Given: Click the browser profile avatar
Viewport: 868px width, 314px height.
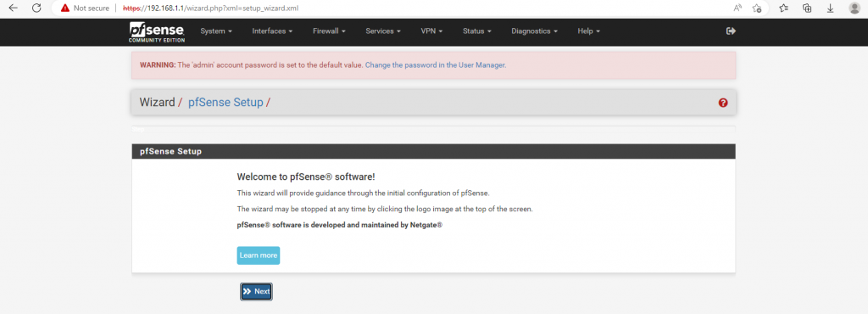Looking at the screenshot, I should 854,8.
